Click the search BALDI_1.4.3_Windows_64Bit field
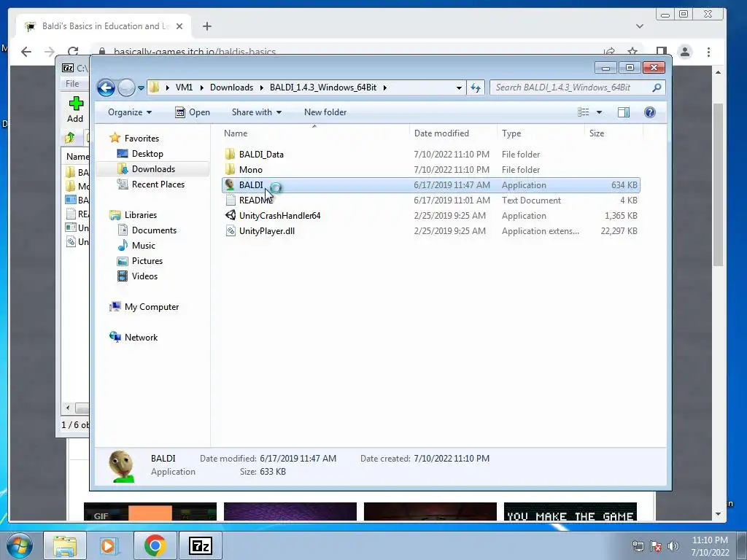This screenshot has width=747, height=560. pyautogui.click(x=578, y=87)
